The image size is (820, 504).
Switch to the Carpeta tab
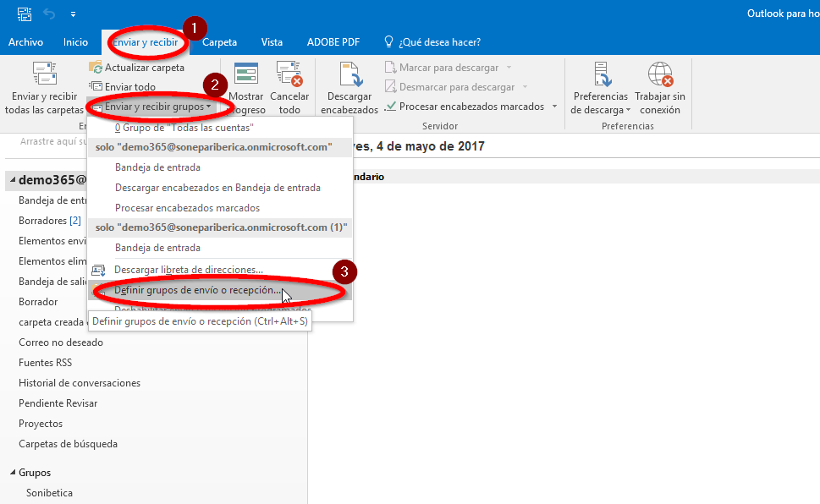[220, 42]
